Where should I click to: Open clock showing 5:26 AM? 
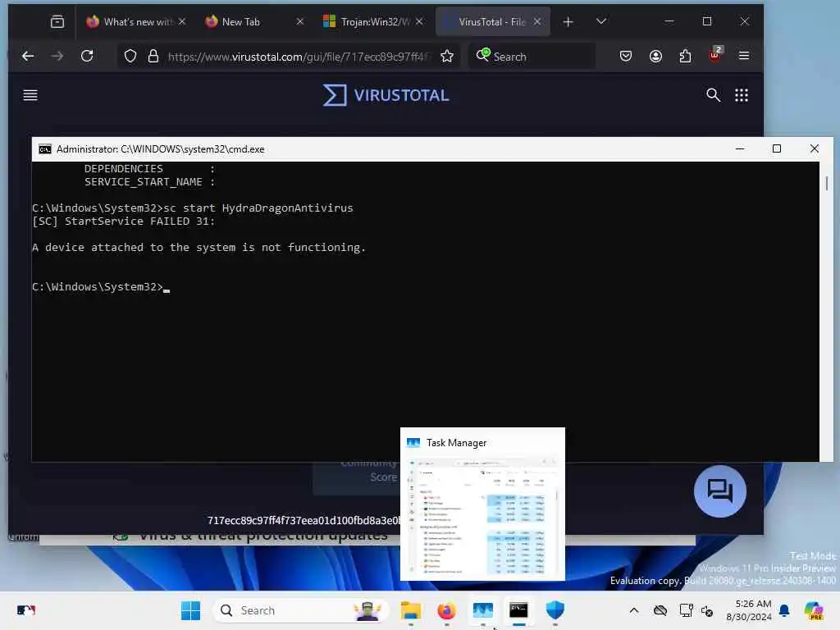[748, 610]
